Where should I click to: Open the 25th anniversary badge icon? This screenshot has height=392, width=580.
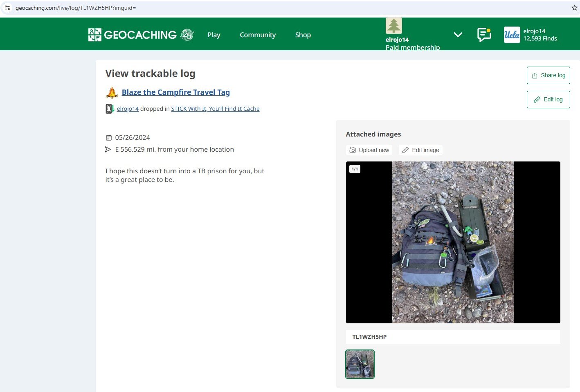tap(187, 35)
